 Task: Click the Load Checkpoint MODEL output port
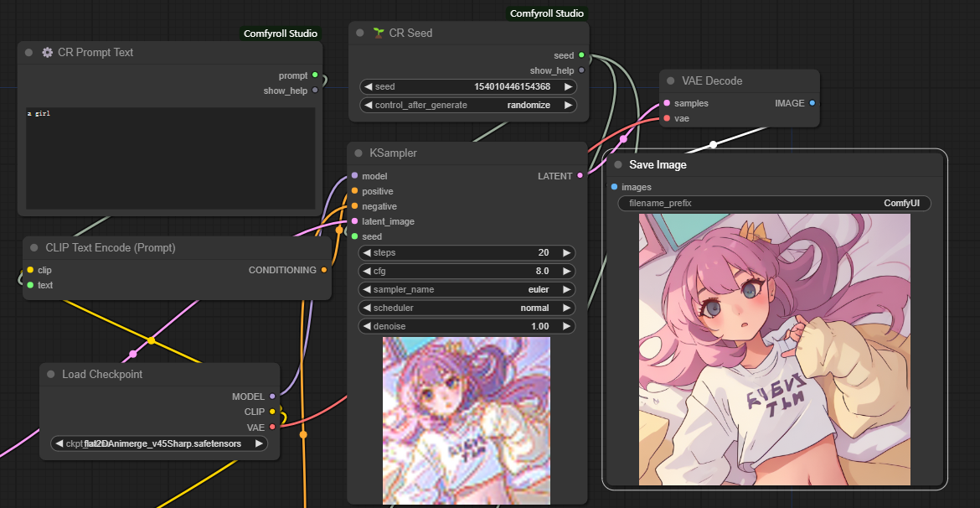[272, 397]
